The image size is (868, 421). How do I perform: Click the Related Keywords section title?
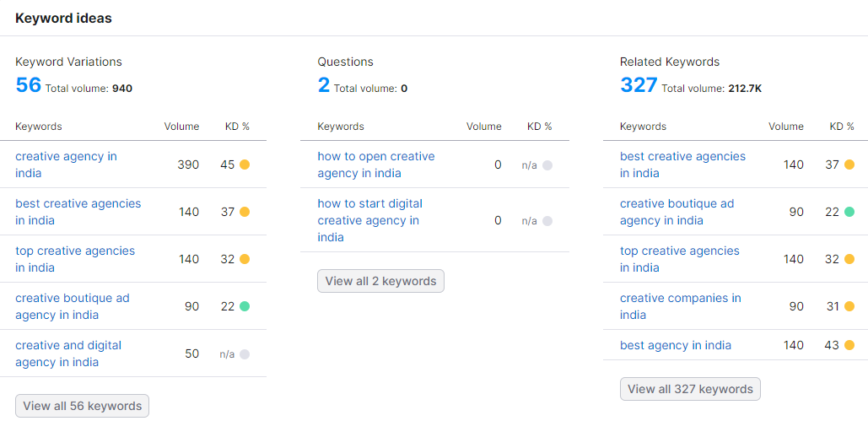tap(670, 62)
